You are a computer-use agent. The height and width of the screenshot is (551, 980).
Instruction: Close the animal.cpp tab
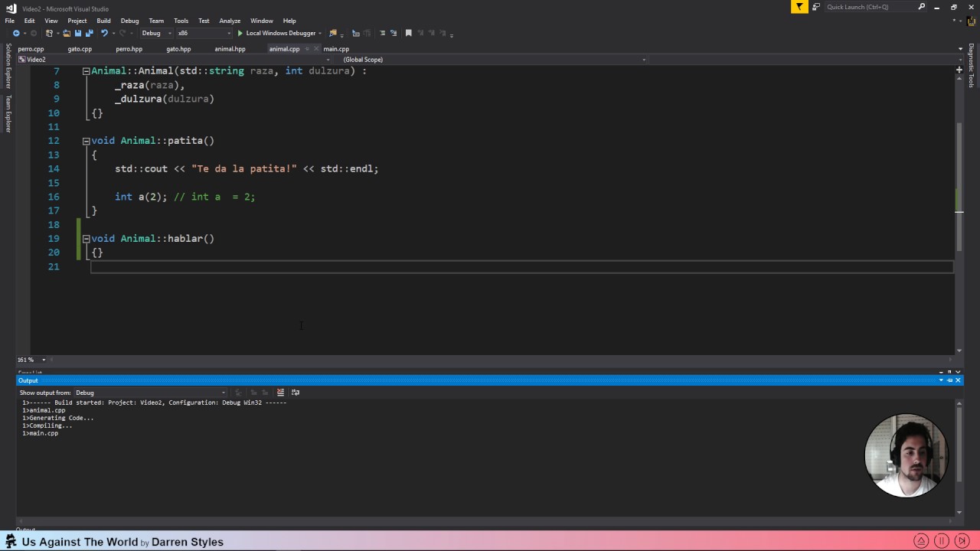click(x=316, y=49)
